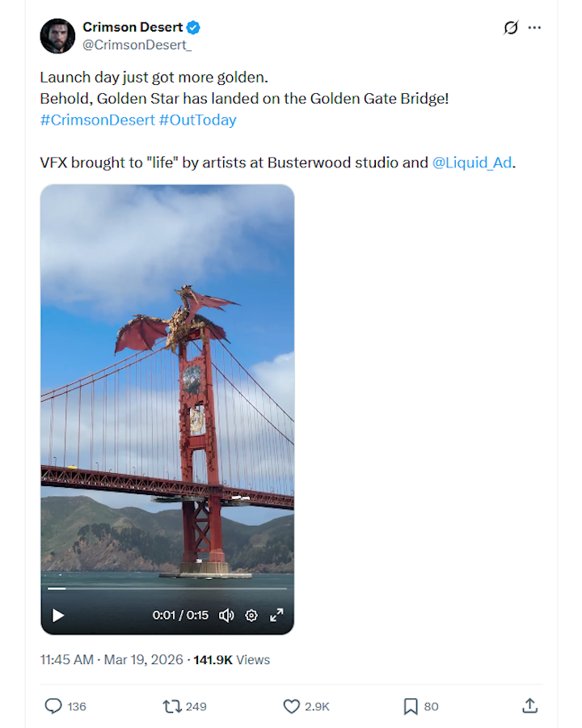This screenshot has height=728, width=582.
Task: Open the three-dot more options menu
Action: tap(534, 28)
